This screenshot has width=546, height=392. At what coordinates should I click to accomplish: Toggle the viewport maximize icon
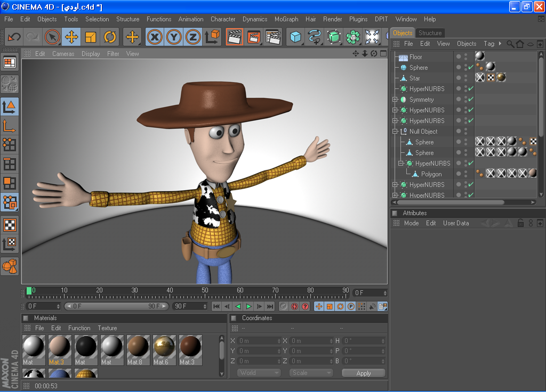coord(383,54)
